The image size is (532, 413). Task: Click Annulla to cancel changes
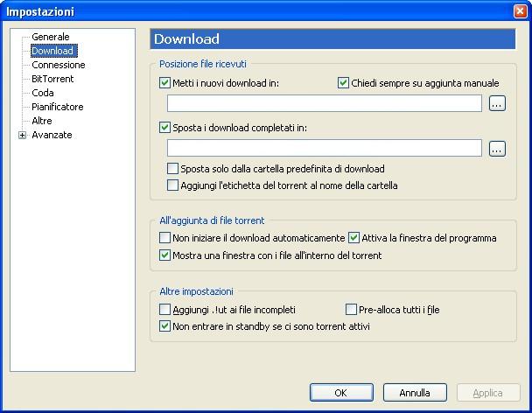[x=415, y=392]
